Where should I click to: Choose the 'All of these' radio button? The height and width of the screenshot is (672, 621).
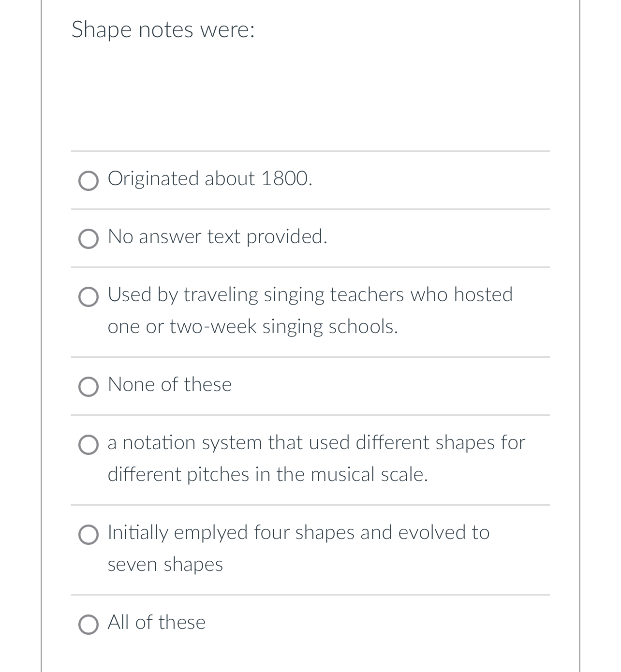tap(89, 624)
